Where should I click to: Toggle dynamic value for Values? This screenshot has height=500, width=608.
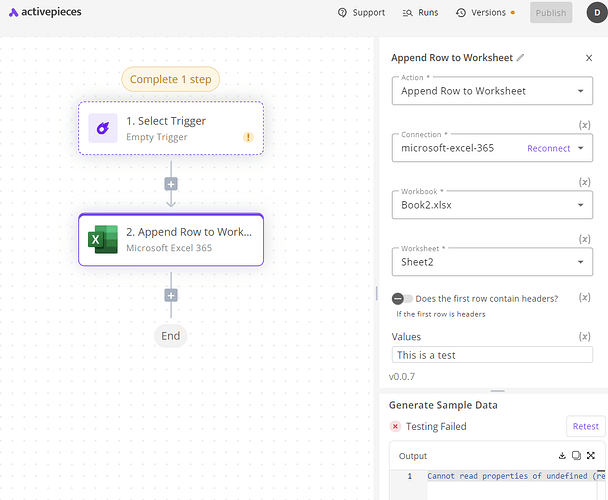pos(584,336)
